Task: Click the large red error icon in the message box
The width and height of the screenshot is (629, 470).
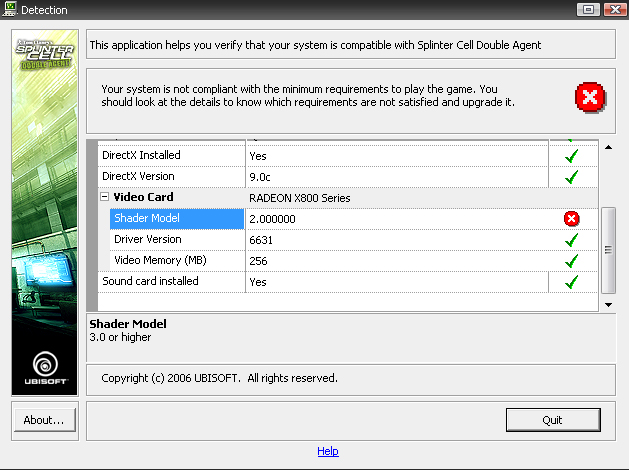Action: [590, 97]
